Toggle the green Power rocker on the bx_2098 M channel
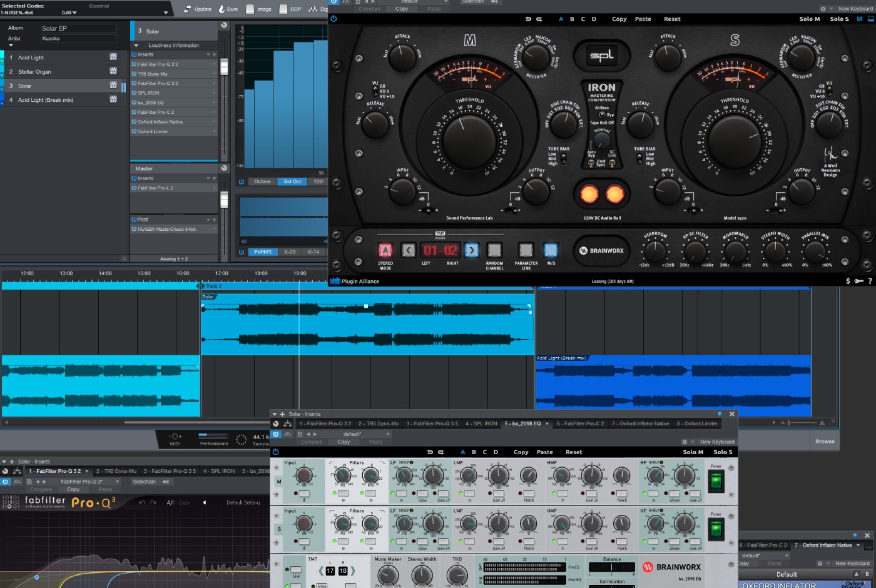This screenshot has width=876, height=588. (x=716, y=480)
